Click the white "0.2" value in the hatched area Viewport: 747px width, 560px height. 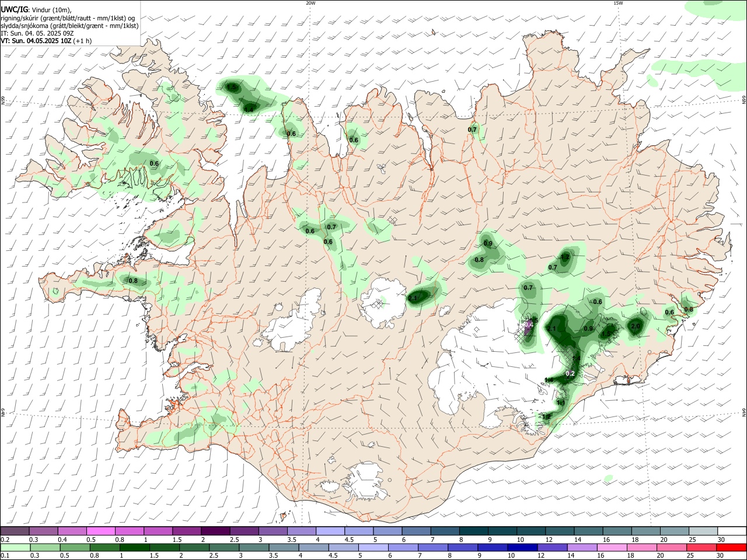coord(571,374)
